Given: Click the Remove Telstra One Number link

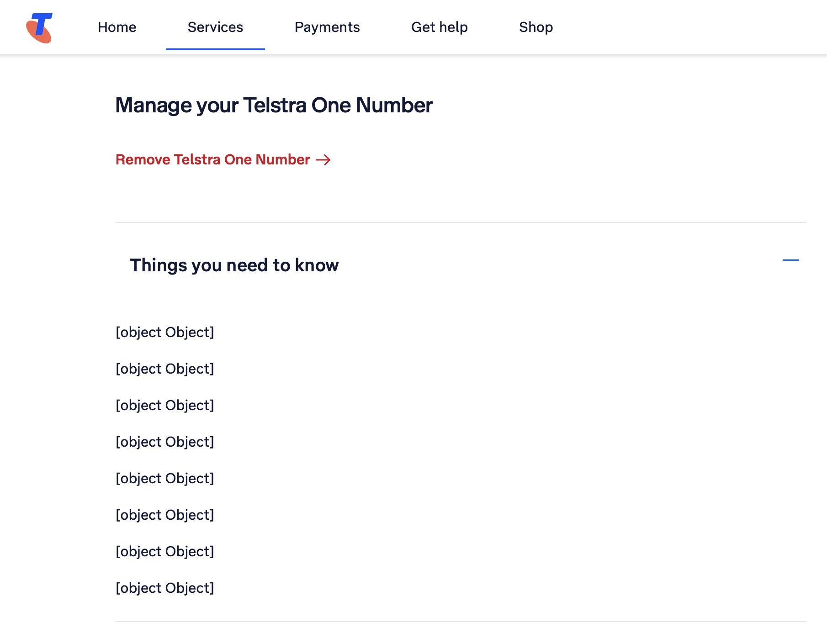Looking at the screenshot, I should tap(223, 160).
